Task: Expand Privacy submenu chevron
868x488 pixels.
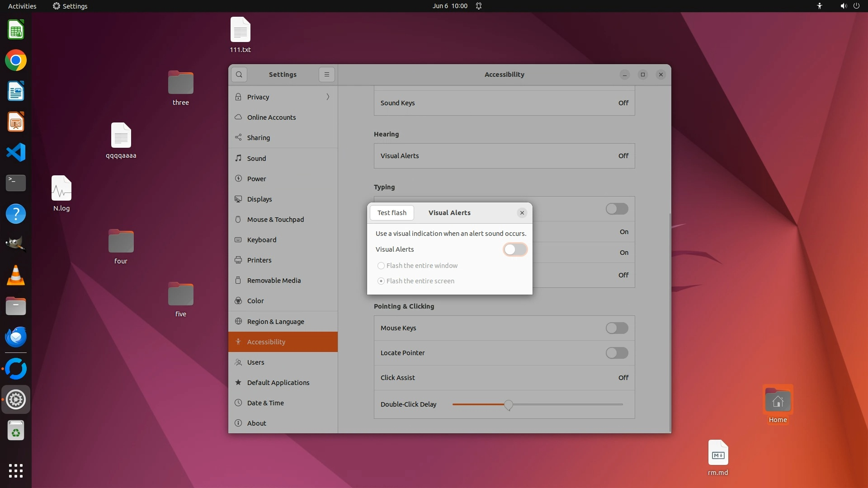Action: coord(328,97)
